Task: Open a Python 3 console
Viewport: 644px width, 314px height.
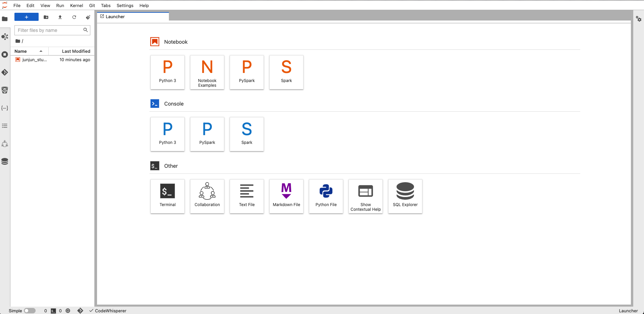Action: click(x=168, y=134)
